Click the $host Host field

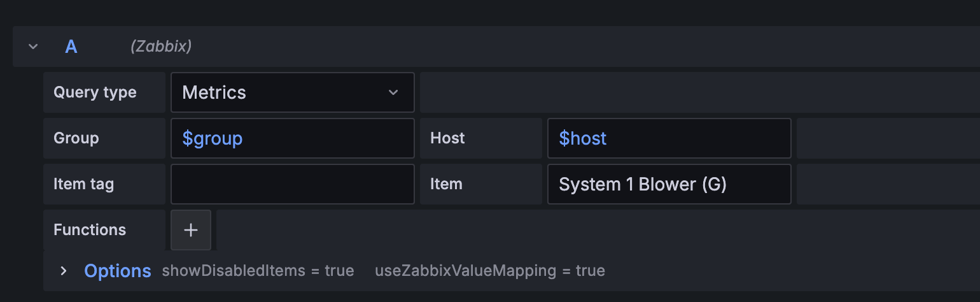click(669, 138)
